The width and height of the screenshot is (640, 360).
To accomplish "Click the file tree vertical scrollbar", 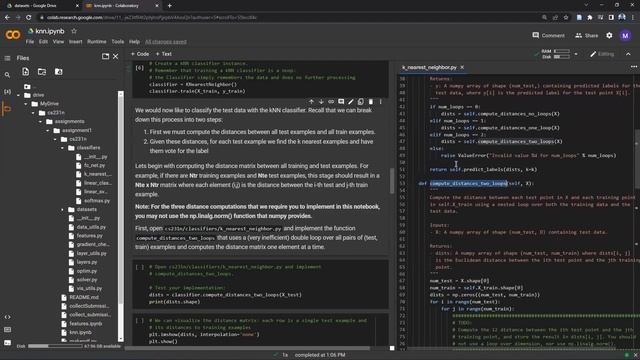I will tap(120, 216).
